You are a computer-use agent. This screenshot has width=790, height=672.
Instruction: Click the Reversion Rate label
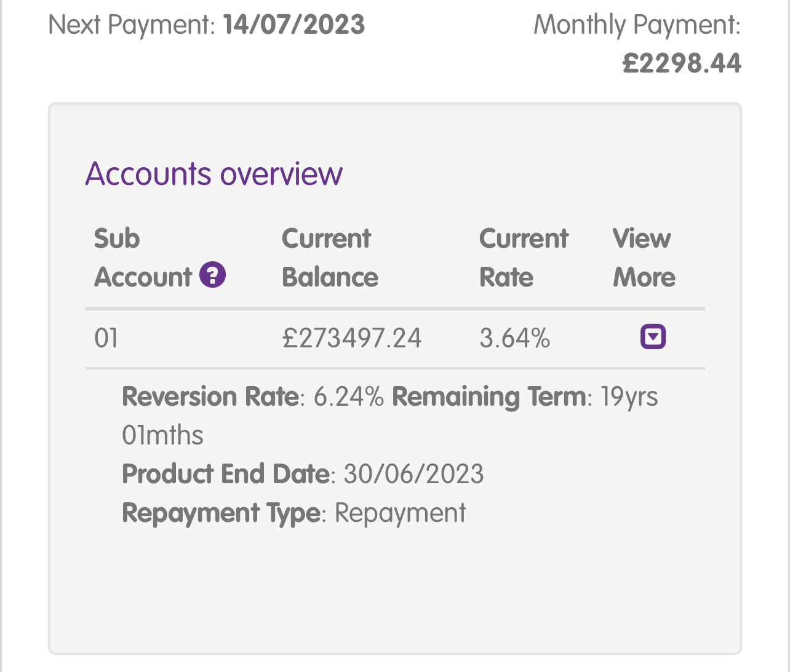click(210, 397)
